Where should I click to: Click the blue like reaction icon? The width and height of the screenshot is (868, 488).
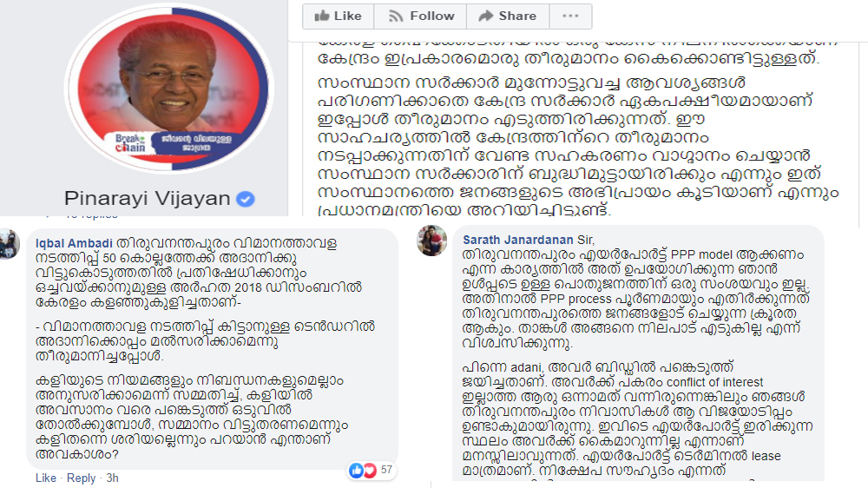click(356, 471)
